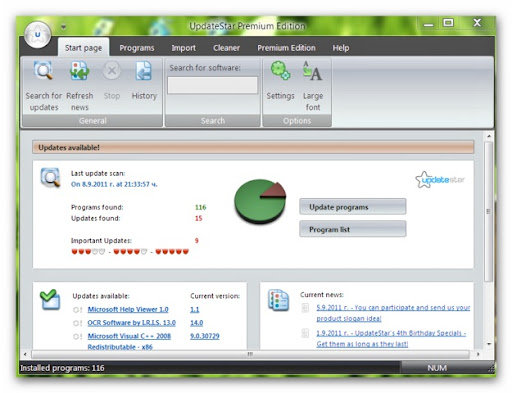This screenshot has width=512, height=393.
Task: Click the General ribbon group label
Action: pos(93,121)
